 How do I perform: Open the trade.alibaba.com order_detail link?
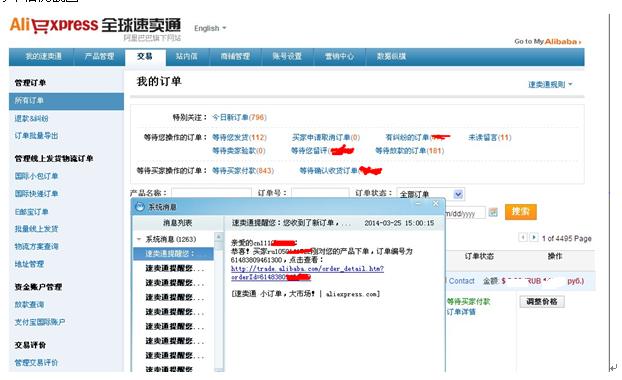pyautogui.click(x=307, y=273)
